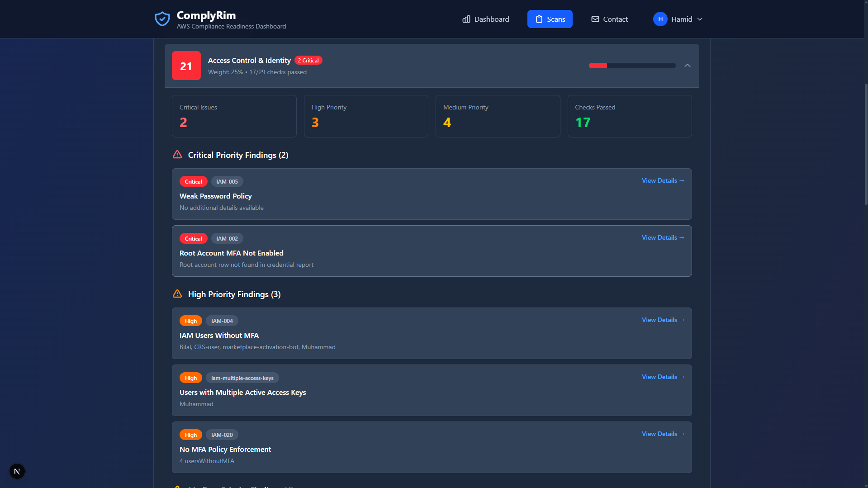Click the Checks Passed summary card

629,116
